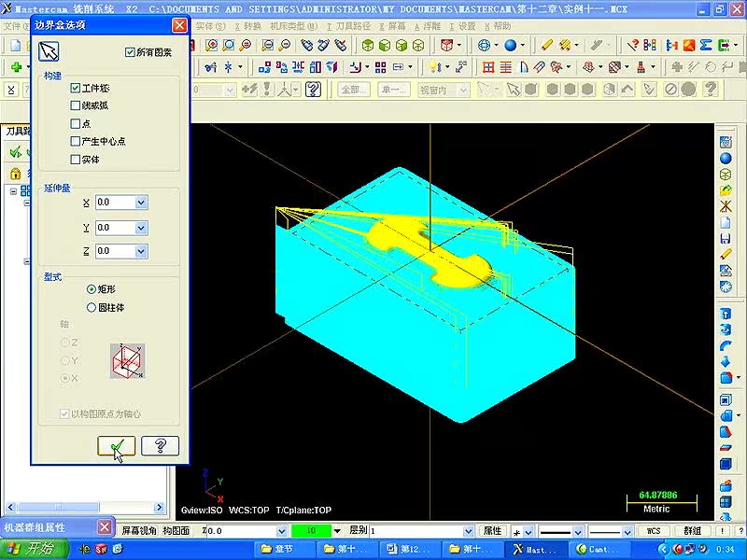Click the 属性 button in status bar
This screenshot has width=747, height=560.
493,531
